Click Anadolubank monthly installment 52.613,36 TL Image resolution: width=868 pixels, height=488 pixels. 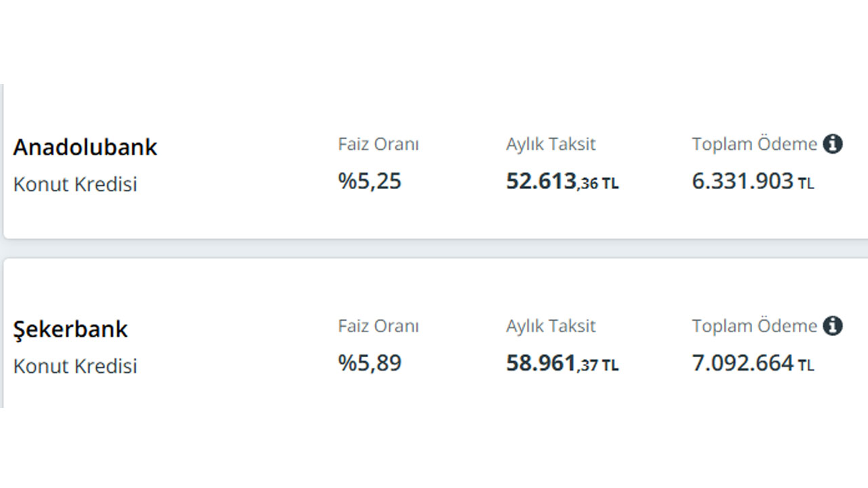click(562, 182)
